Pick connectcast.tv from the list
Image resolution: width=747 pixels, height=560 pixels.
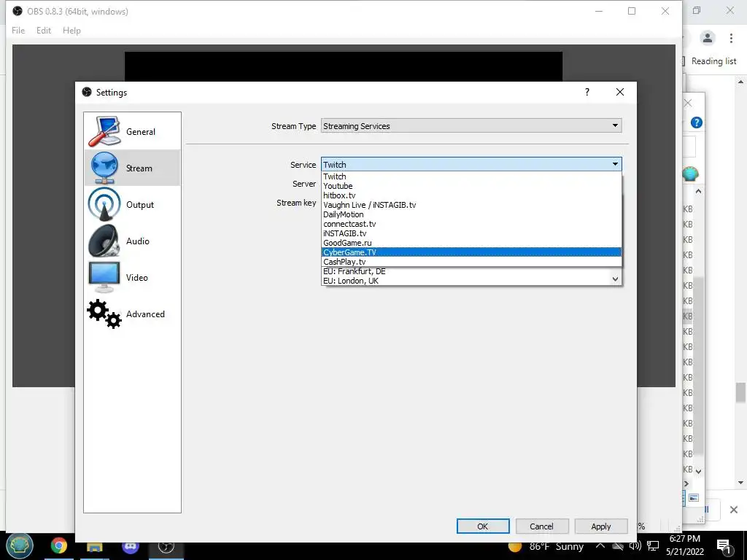point(471,224)
